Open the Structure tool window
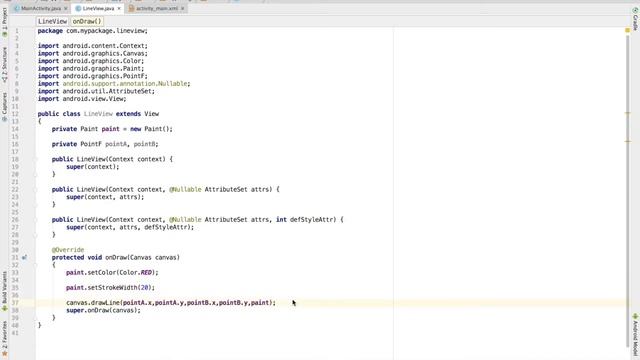The width and height of the screenshot is (640, 360). 4,64
